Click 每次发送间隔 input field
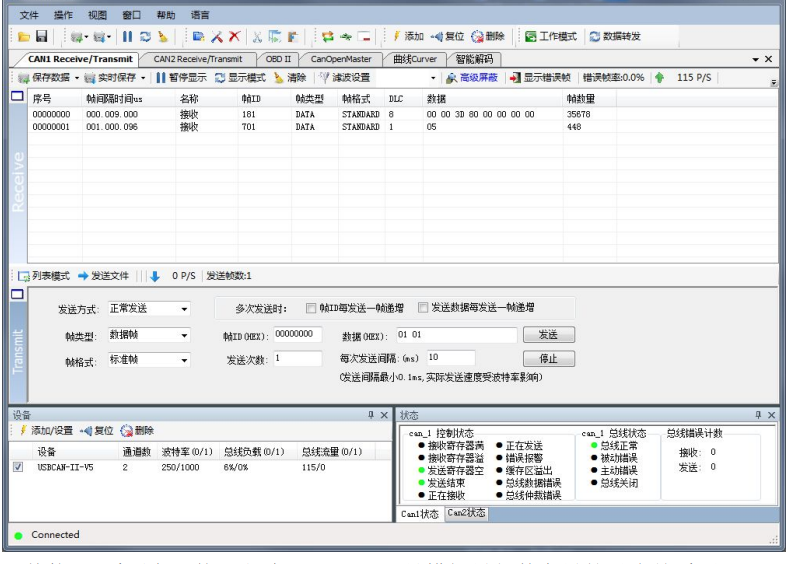 point(451,358)
